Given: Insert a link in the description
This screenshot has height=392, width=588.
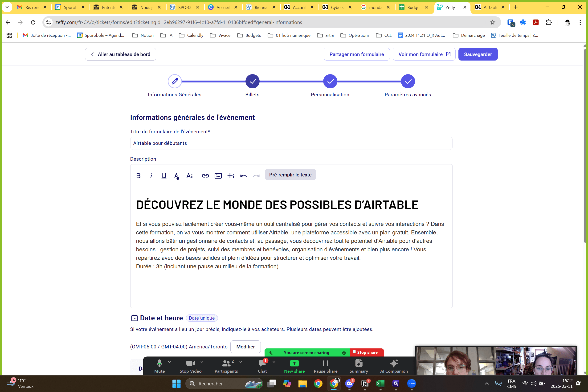Looking at the screenshot, I should pos(205,176).
